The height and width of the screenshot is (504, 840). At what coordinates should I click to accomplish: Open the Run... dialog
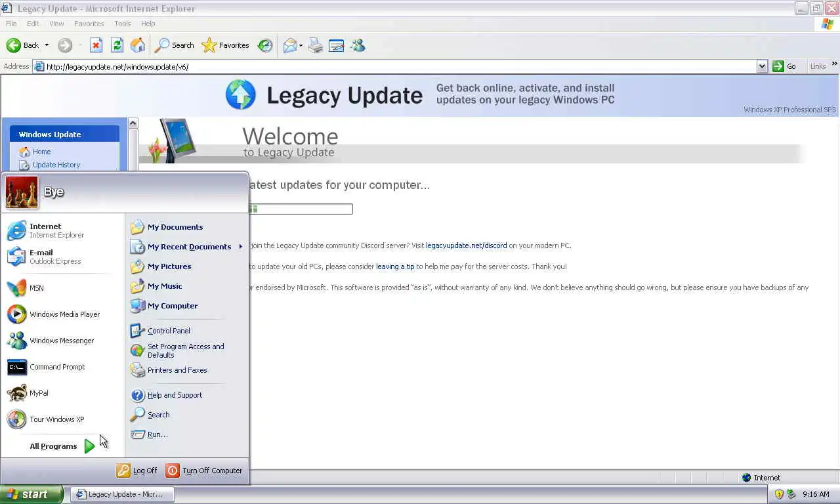pos(186,434)
